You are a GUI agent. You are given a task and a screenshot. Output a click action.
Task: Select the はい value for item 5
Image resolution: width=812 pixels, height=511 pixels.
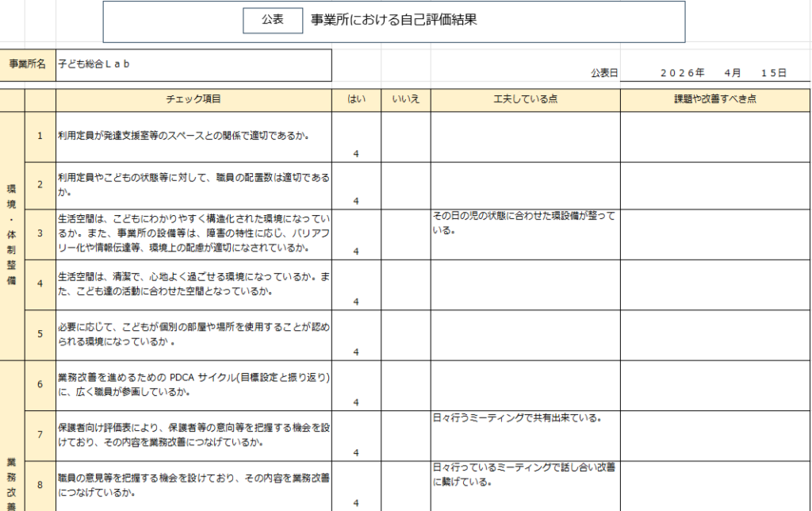(356, 351)
